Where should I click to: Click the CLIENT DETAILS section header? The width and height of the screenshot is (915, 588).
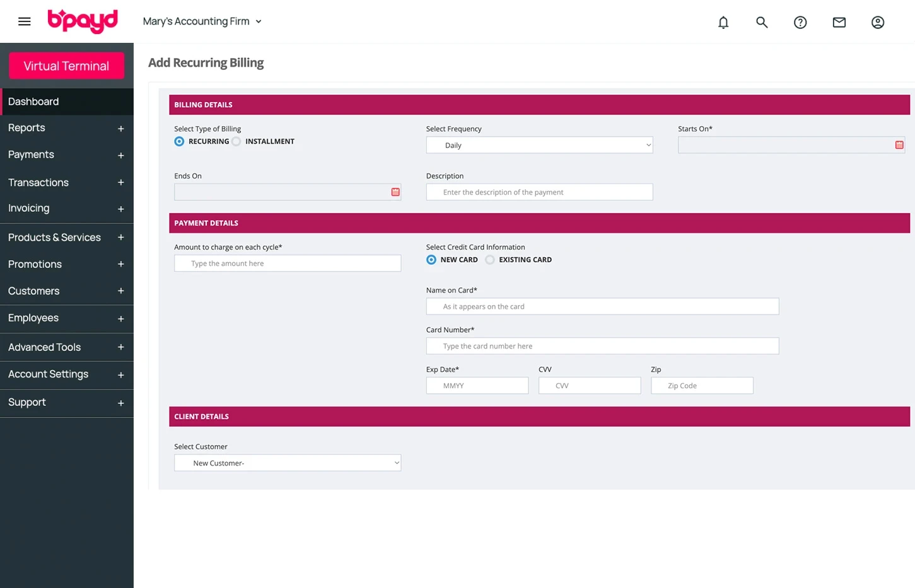click(x=539, y=417)
